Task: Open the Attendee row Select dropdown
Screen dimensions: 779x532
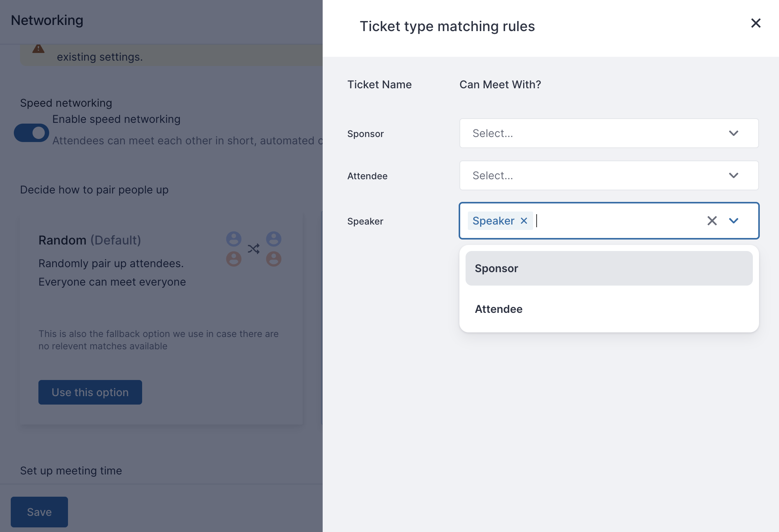Action: (x=609, y=175)
